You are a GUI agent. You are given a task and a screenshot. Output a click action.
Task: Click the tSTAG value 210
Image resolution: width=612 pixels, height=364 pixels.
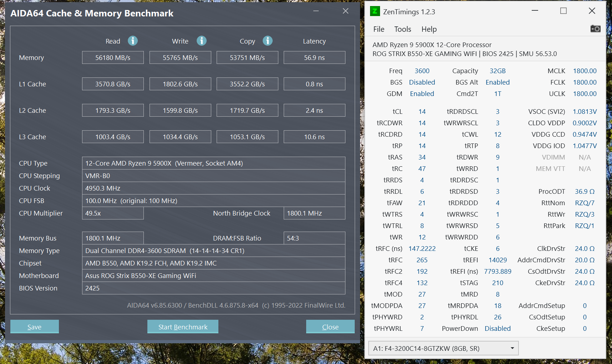pyautogui.click(x=497, y=283)
